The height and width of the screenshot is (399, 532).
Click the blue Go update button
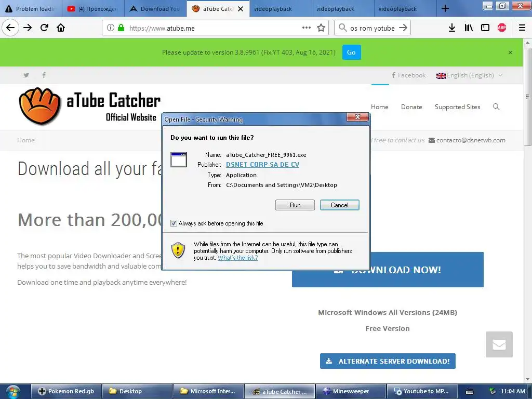(x=352, y=52)
